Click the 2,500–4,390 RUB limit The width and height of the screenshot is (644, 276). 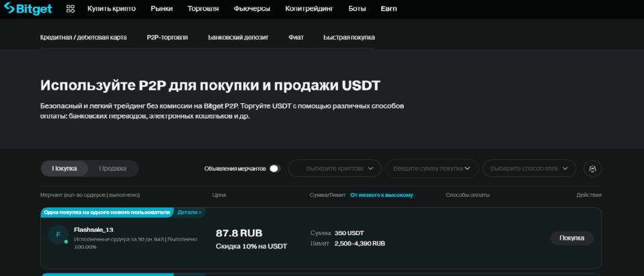(360, 244)
